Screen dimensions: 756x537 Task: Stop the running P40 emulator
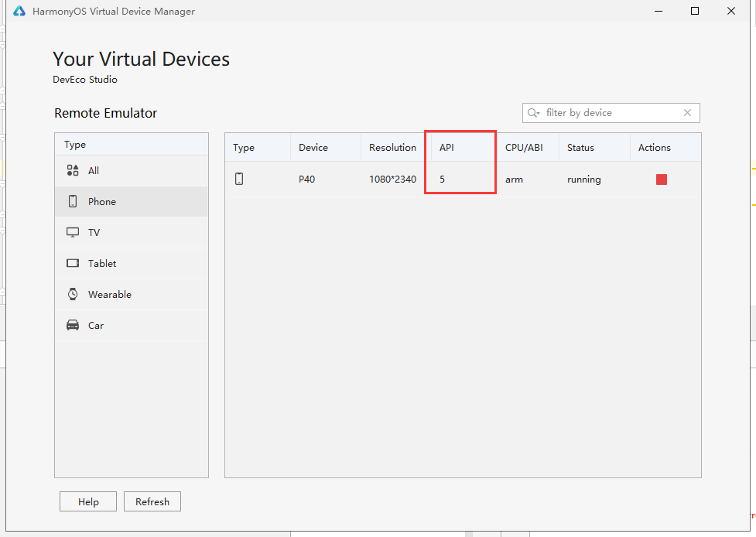[x=661, y=179]
